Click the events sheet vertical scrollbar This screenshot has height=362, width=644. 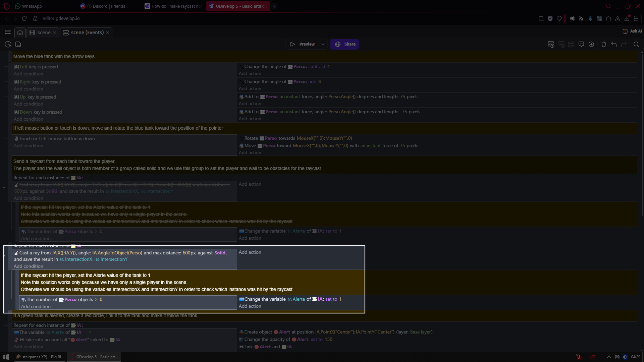coord(642,134)
